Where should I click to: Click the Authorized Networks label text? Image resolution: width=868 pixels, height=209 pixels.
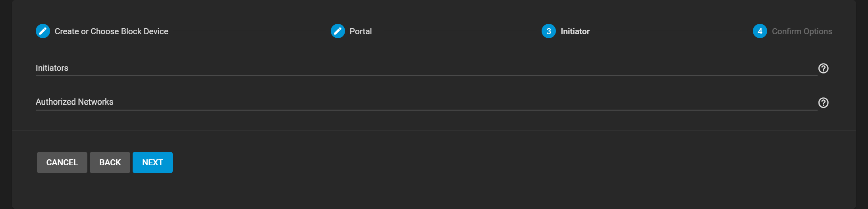click(75, 102)
